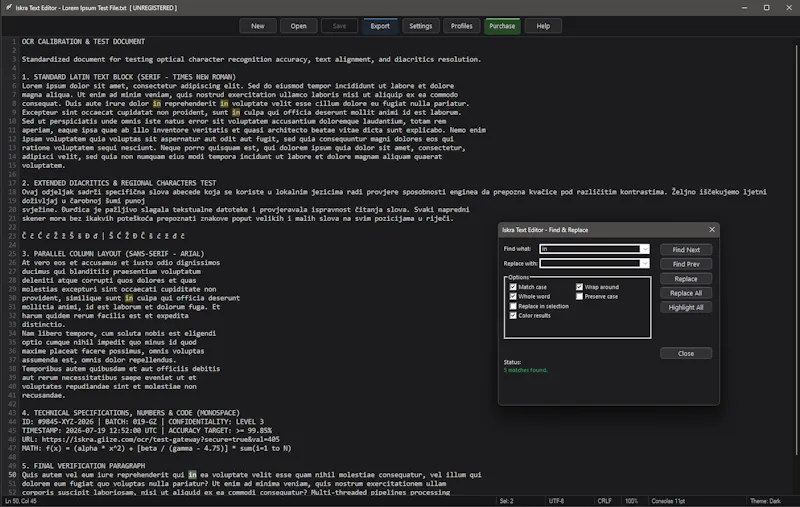
Task: Click Open in the toolbar
Action: click(298, 26)
